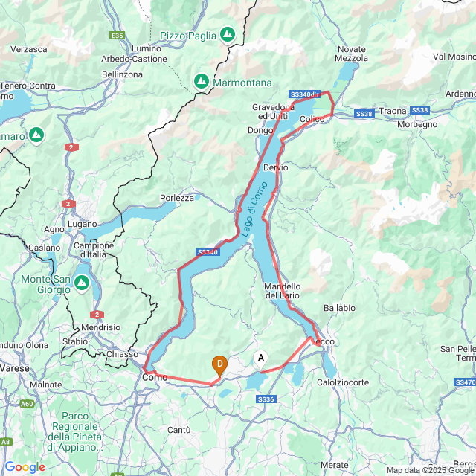476x476 pixels.
Task: Click the E35 green road badge
Action: [x=118, y=36]
